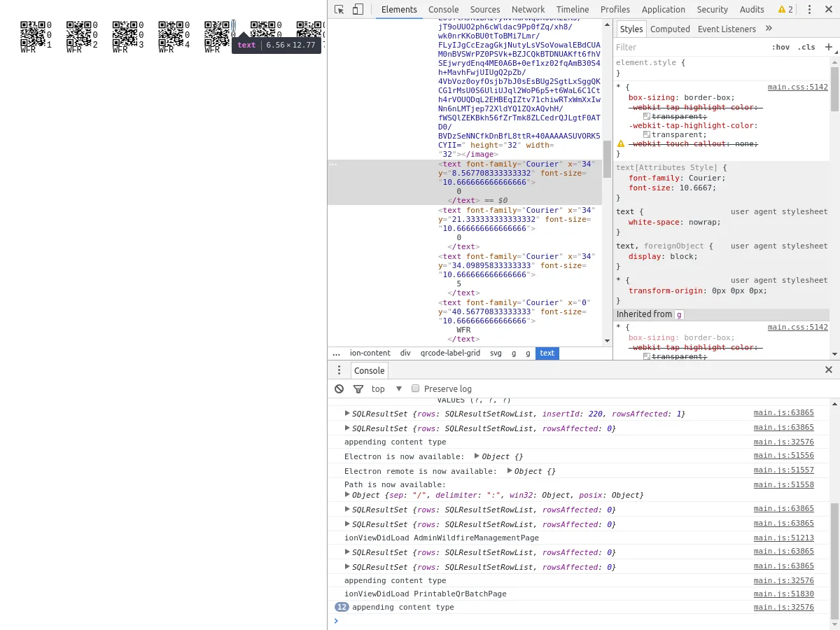Click the strikethrough transparent color swatch
840x630 pixels.
647,116
